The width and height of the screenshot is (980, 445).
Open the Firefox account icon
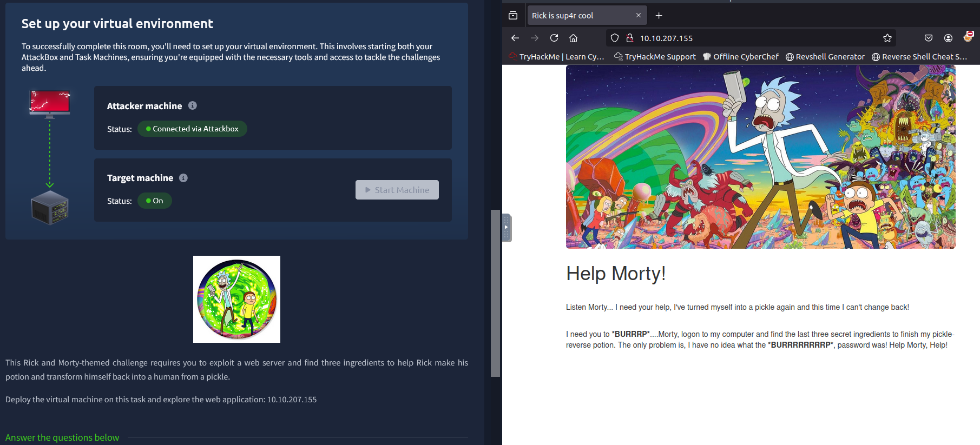point(948,38)
